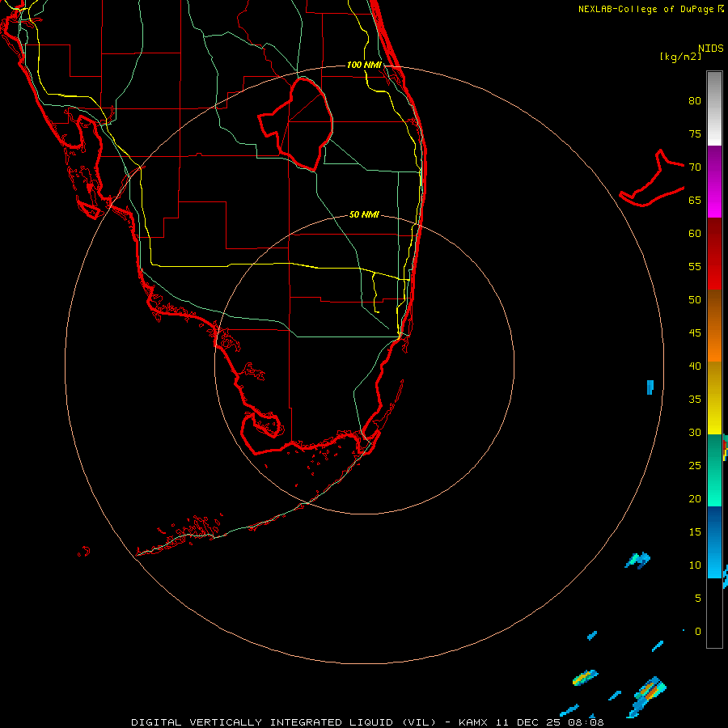The image size is (728, 728).
Task: Click the Digital Vertically Integrated Liquid caption
Action: click(367, 722)
